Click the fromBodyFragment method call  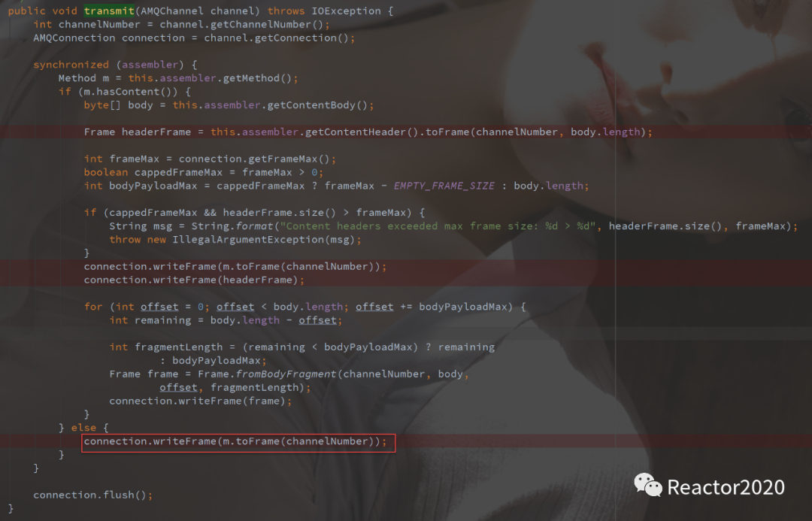point(286,374)
